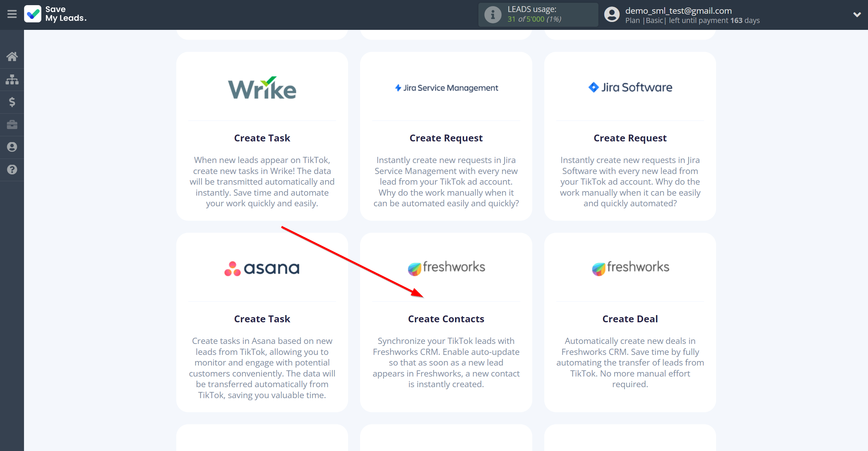Click the Save My Leads logo
This screenshot has height=451, width=868.
tap(56, 14)
